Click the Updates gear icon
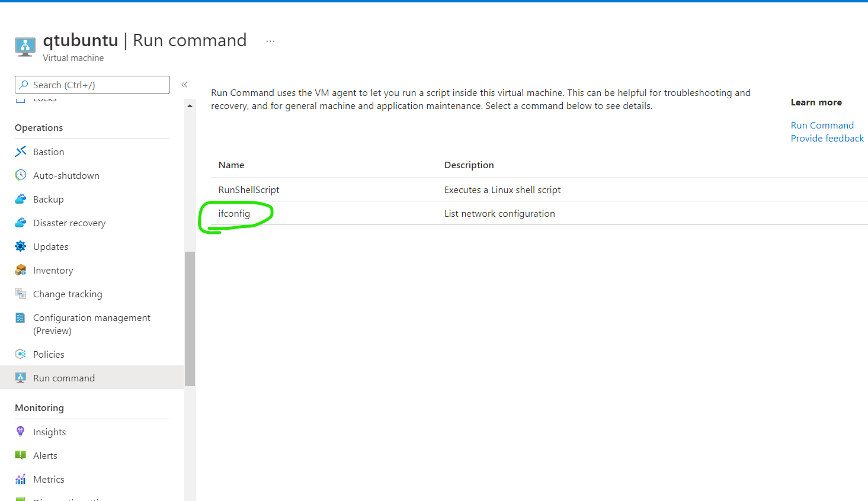 (x=21, y=246)
